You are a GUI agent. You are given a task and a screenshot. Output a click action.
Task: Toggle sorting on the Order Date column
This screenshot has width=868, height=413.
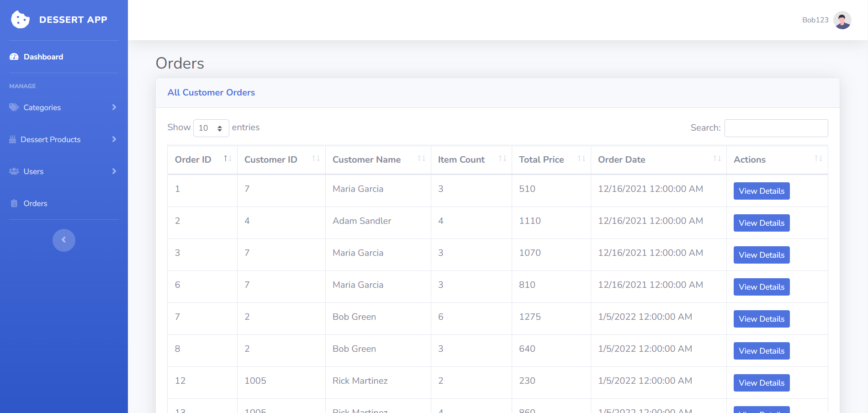click(717, 159)
